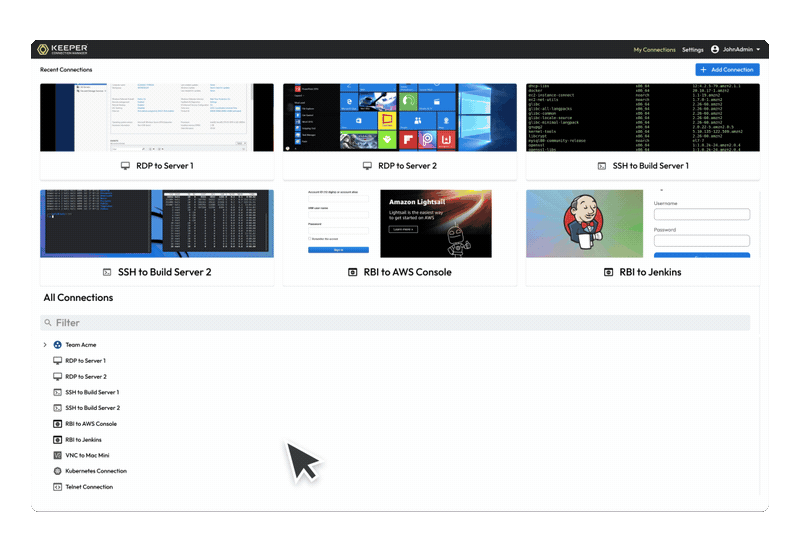
Task: Focus the Filter search field
Action: point(400,323)
